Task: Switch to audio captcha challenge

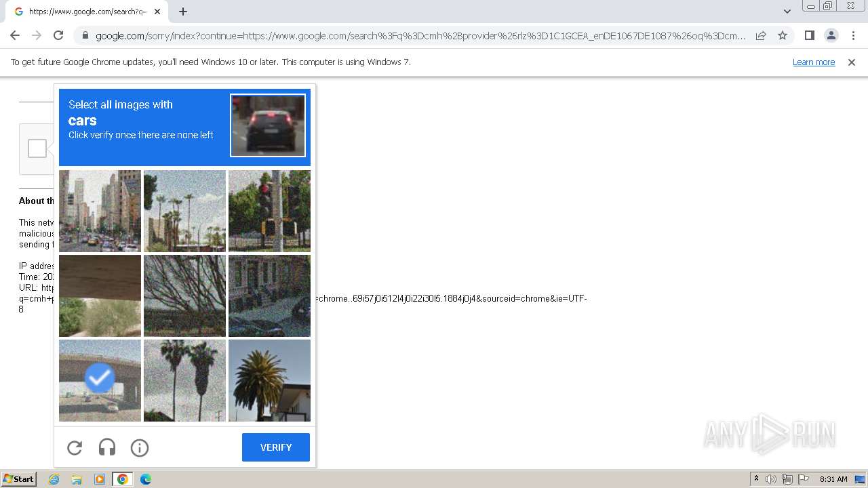Action: pos(107,447)
